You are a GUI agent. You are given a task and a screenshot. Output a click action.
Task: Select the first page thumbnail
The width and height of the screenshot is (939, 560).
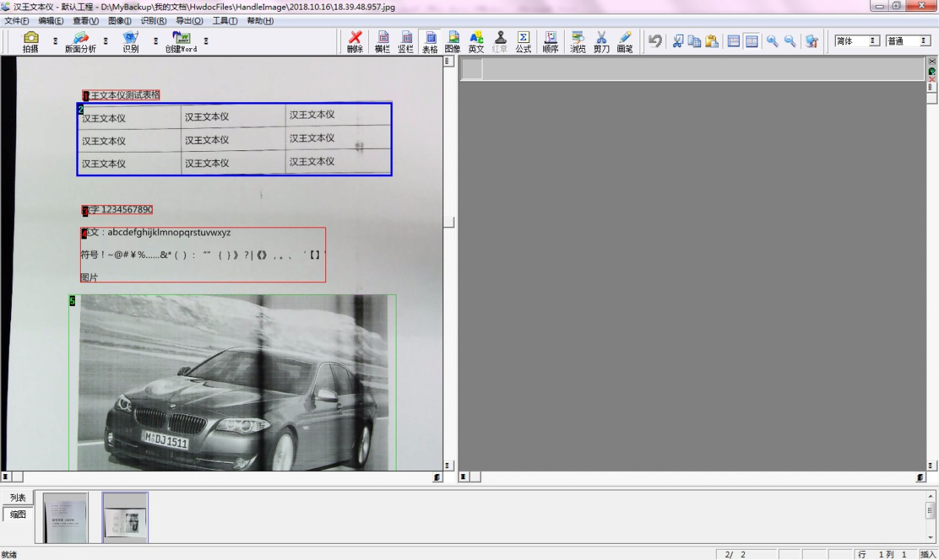(x=65, y=517)
